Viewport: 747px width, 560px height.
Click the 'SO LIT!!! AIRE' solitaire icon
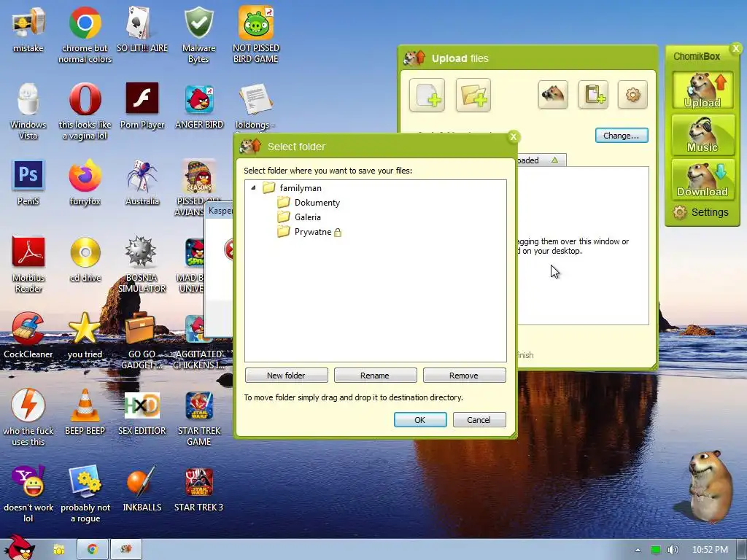[x=142, y=30]
